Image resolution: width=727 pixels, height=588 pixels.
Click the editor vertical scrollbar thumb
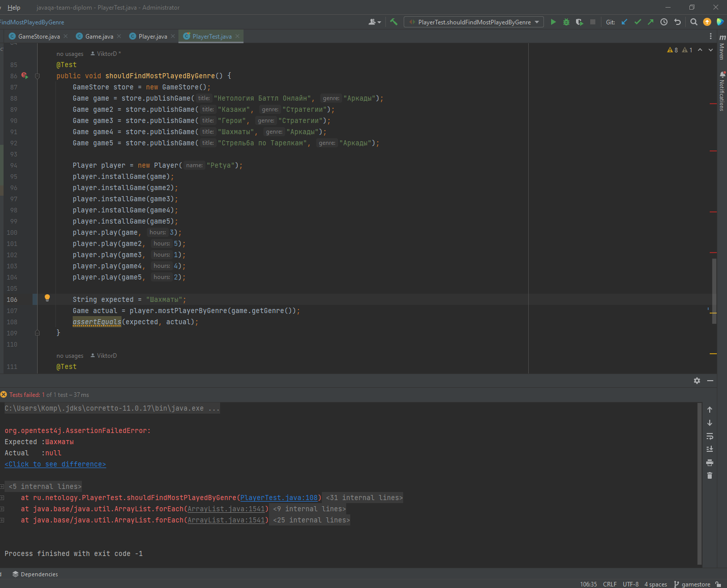pyautogui.click(x=714, y=291)
